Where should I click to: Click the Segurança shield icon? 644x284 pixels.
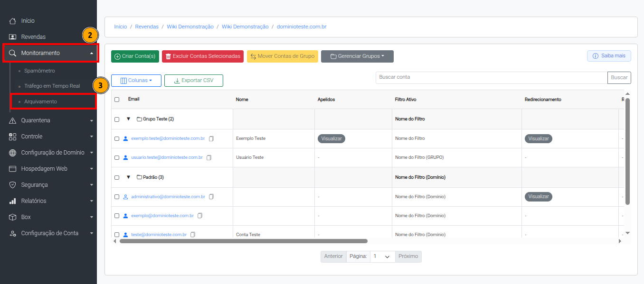[13, 185]
